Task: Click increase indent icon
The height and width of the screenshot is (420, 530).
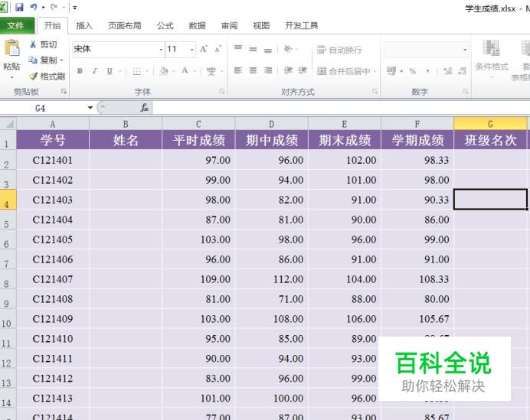Action: [303, 70]
